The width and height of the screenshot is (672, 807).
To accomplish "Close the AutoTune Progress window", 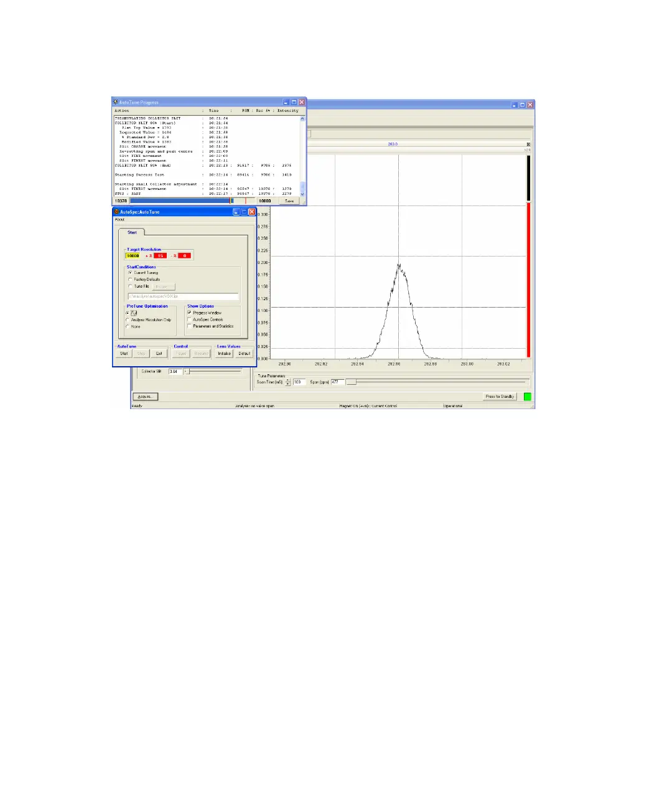I will tap(302, 102).
